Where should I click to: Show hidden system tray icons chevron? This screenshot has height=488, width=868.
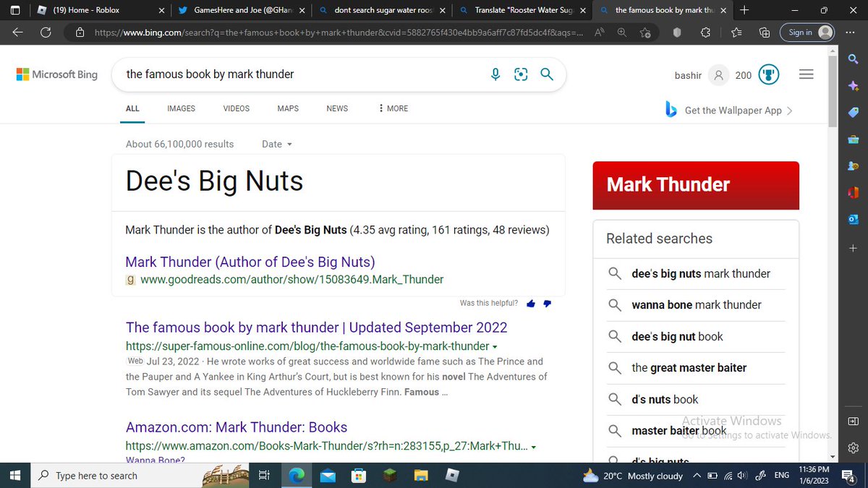(697, 476)
